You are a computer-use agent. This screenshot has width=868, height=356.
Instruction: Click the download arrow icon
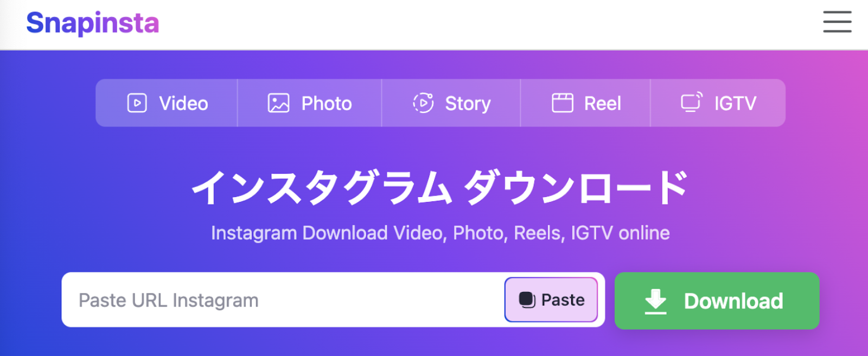(x=655, y=302)
